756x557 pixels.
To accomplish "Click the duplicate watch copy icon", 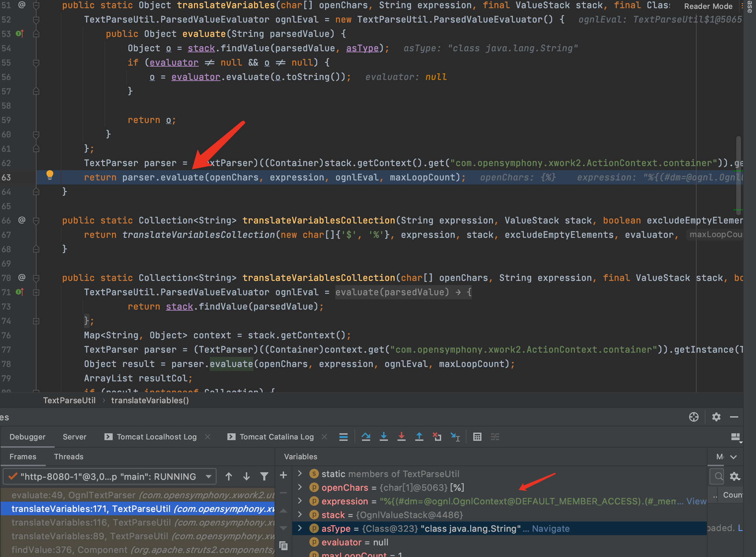I will point(283,546).
